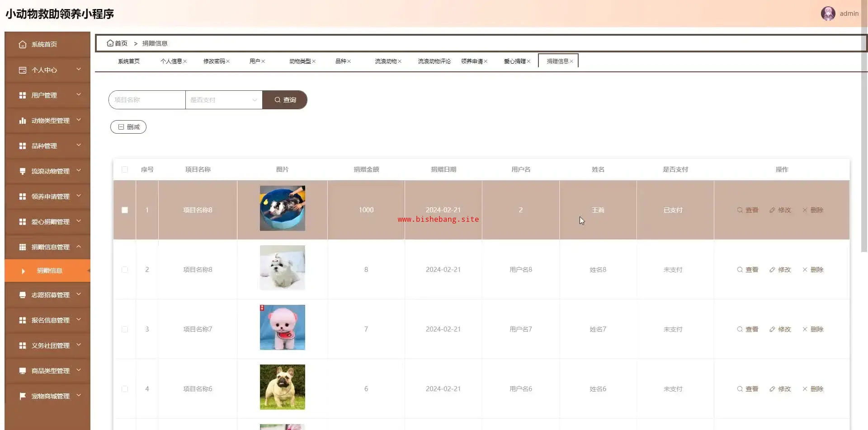Screen dimensions: 868x430
Task: Click the 爱心捐赠管理 grid icon
Action: click(x=23, y=222)
